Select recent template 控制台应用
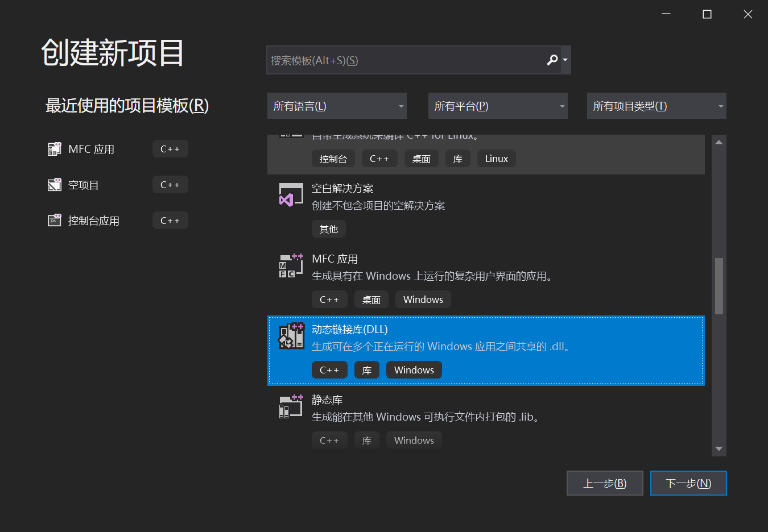This screenshot has height=532, width=768. pyautogui.click(x=94, y=221)
